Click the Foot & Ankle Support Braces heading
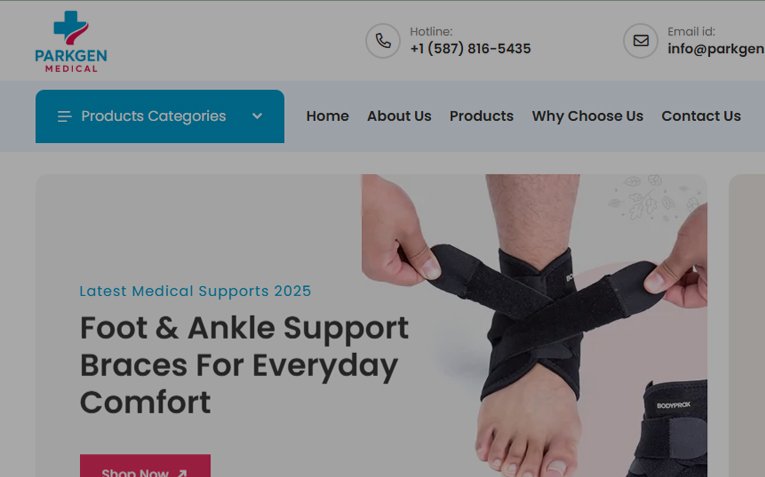 tap(244, 365)
